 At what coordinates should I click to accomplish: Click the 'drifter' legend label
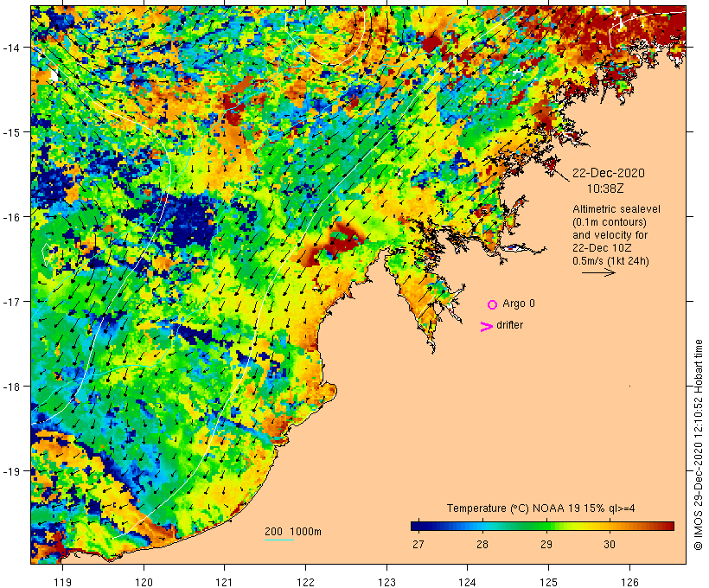[509, 325]
